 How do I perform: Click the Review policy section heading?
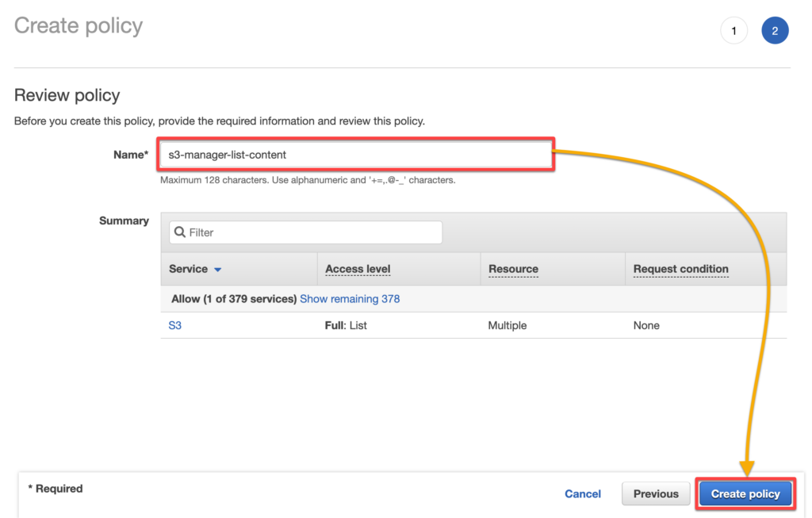[67, 95]
